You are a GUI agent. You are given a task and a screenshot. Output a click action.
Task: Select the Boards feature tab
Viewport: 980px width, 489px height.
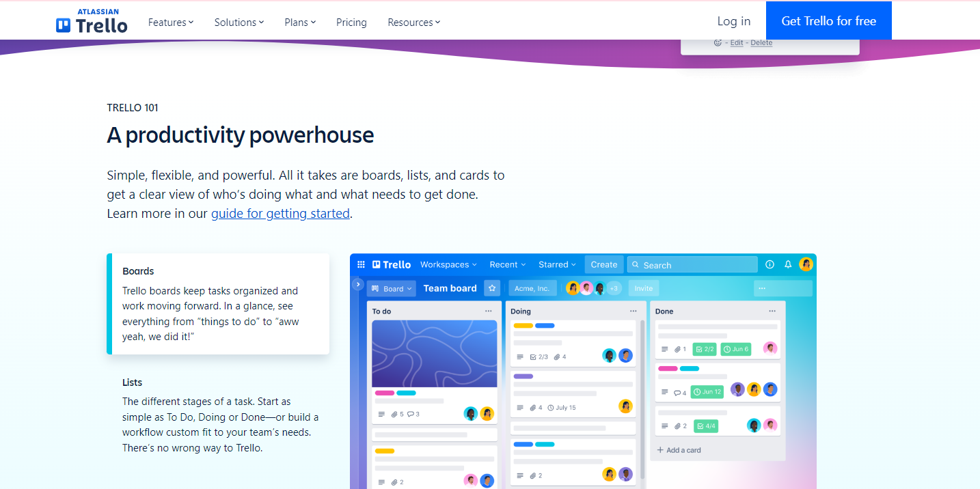click(x=218, y=304)
